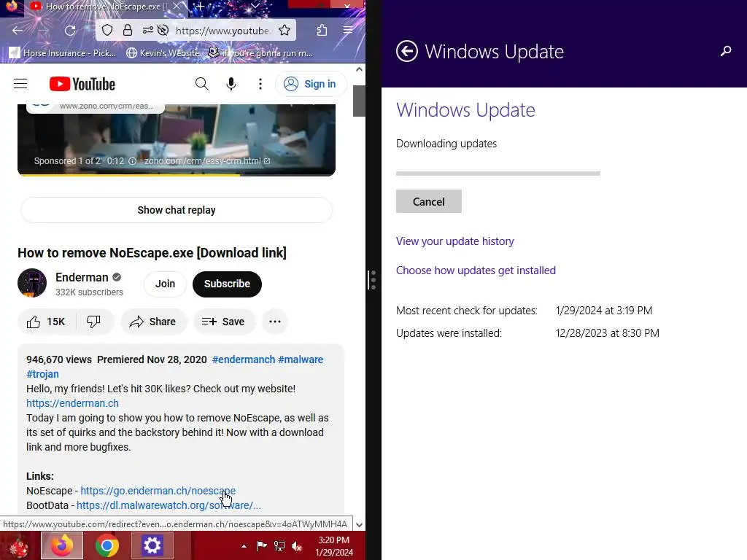
Task: Click the video ad progress bar
Action: (177, 175)
